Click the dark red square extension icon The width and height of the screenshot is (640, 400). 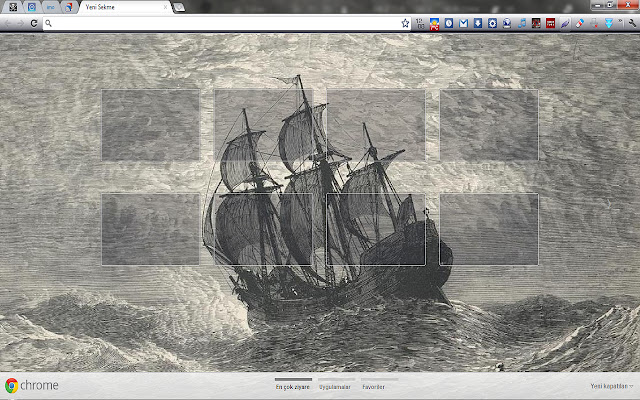click(536, 23)
